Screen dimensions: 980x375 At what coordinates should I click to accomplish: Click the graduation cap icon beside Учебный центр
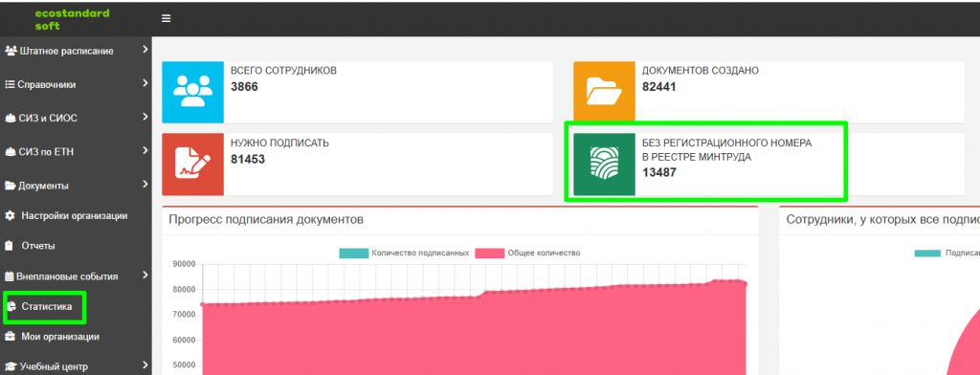coord(11,366)
